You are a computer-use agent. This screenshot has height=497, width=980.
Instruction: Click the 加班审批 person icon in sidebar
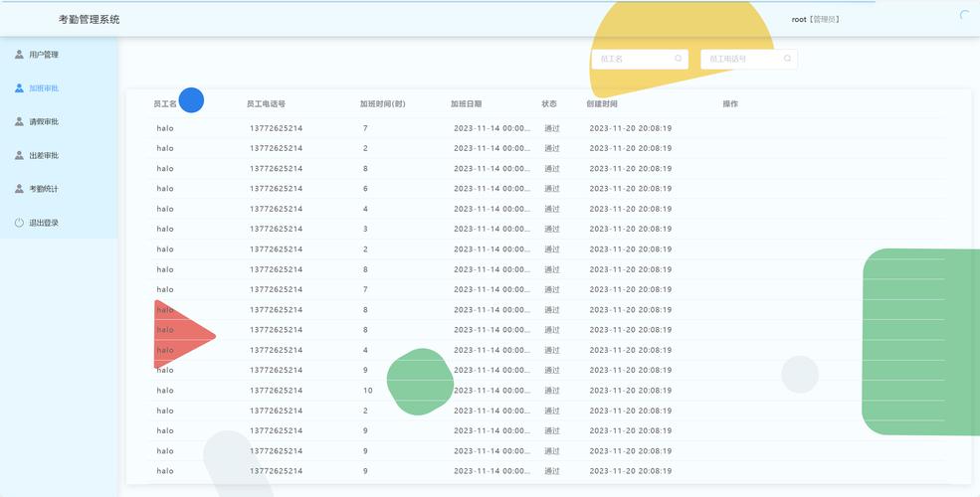click(x=19, y=88)
